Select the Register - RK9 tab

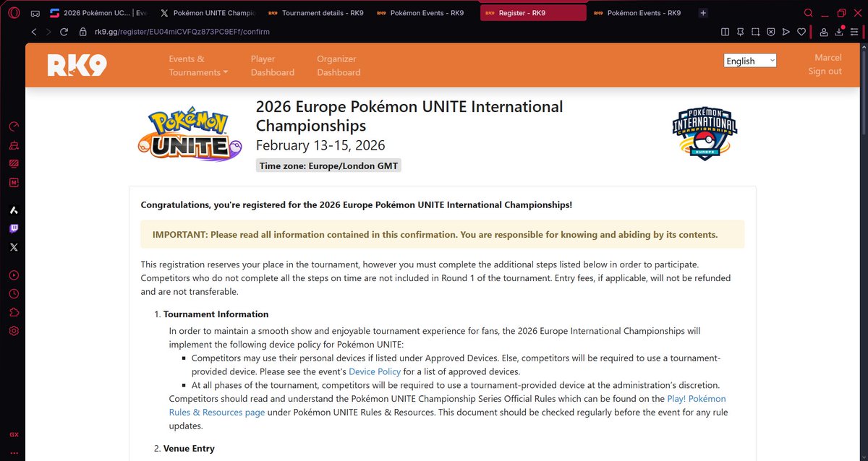point(533,13)
